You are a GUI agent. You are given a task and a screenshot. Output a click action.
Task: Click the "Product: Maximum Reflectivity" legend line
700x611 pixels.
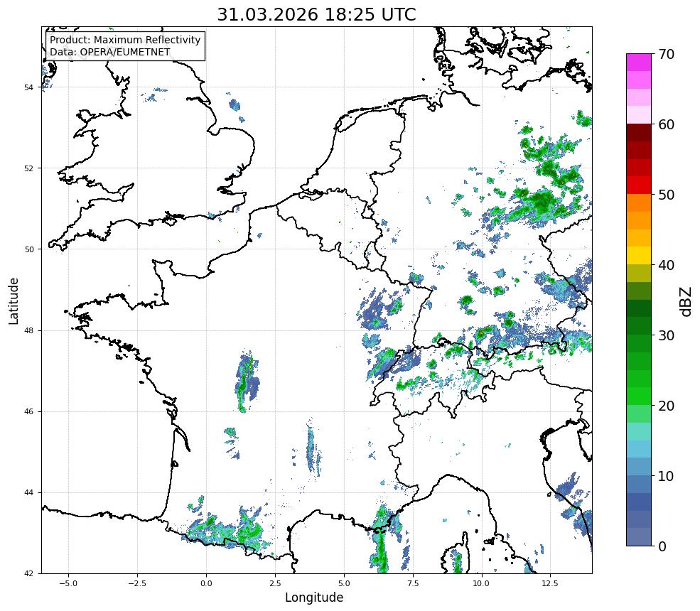(125, 40)
